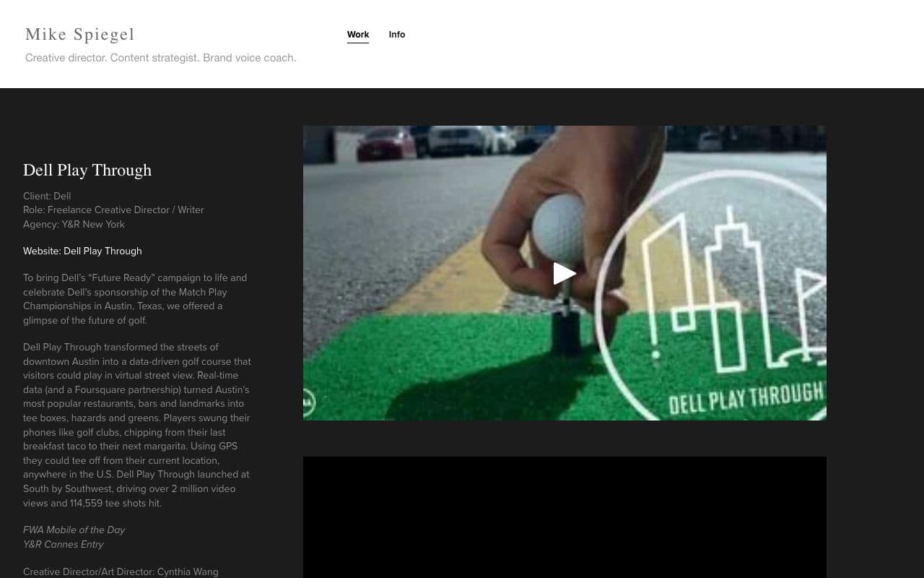Click paragraph starting 'Dell Play Through transformed'
The width and height of the screenshot is (924, 578).
pos(137,425)
